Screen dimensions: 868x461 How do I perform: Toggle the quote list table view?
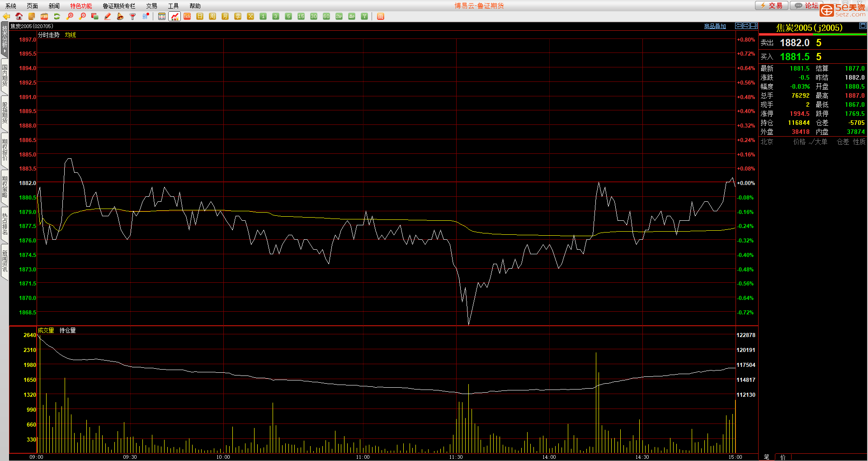click(x=162, y=16)
